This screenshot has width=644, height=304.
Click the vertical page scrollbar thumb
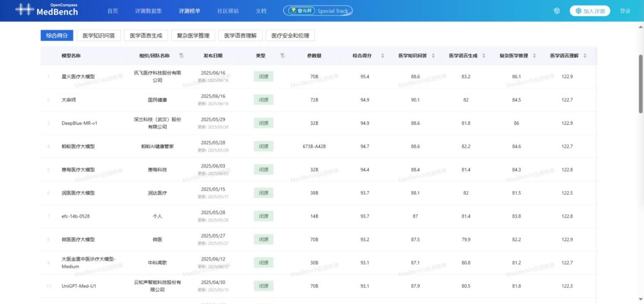[641, 84]
